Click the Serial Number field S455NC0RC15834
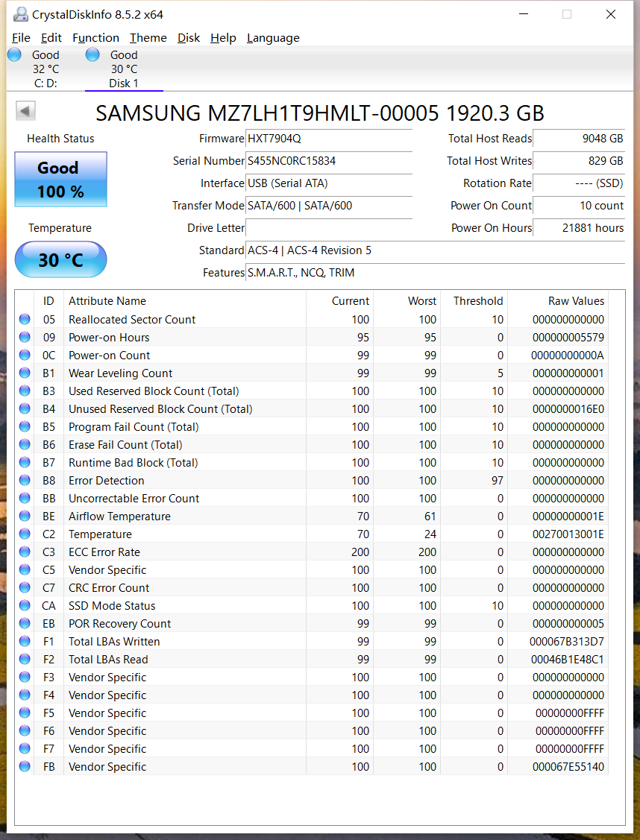The height and width of the screenshot is (840, 640). coord(328,161)
